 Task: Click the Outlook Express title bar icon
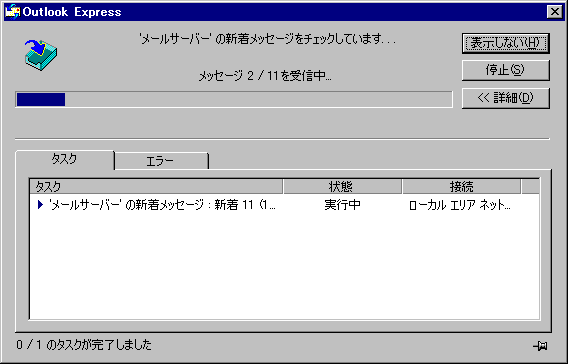coord(12,12)
